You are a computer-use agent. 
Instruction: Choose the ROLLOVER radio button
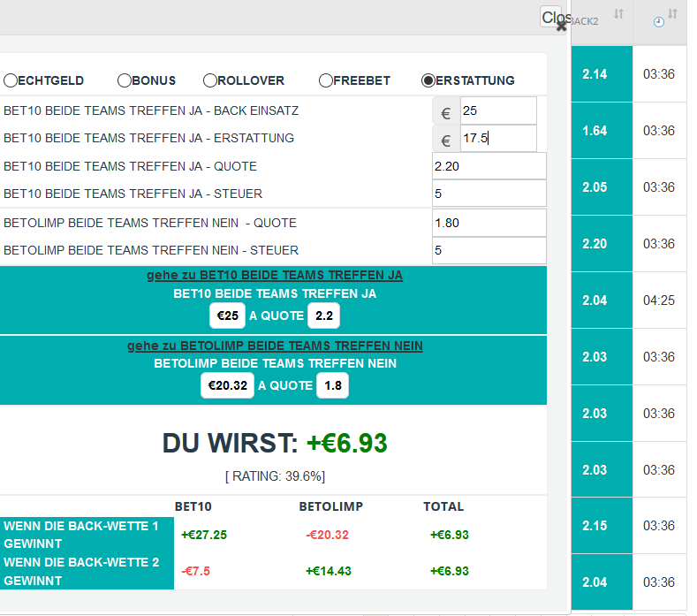(x=210, y=80)
